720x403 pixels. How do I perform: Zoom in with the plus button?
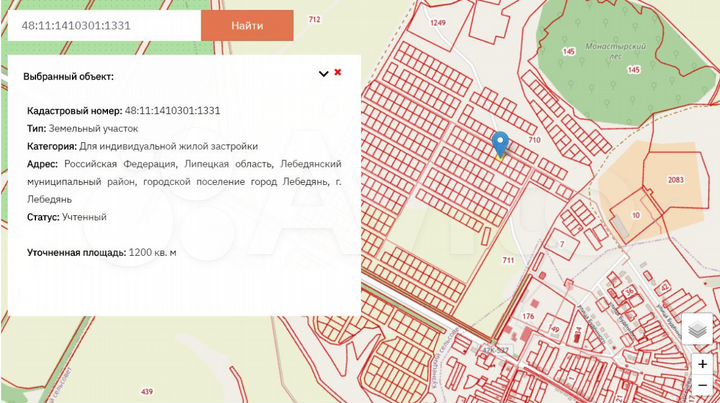[702, 364]
